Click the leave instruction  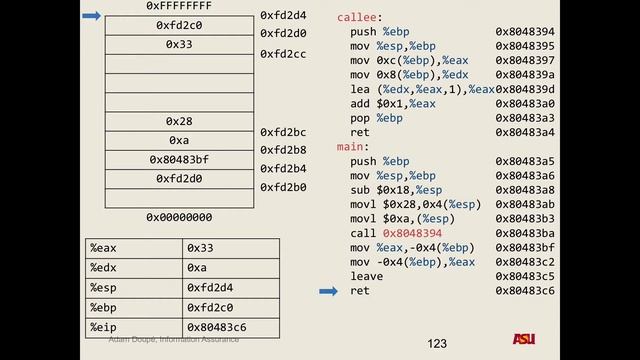[x=366, y=276]
